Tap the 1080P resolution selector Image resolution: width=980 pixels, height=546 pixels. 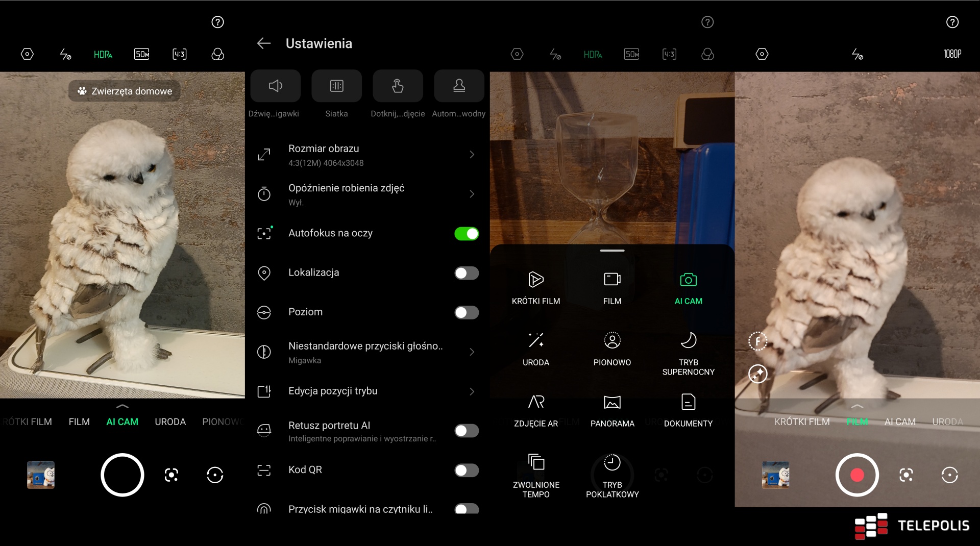(x=952, y=54)
